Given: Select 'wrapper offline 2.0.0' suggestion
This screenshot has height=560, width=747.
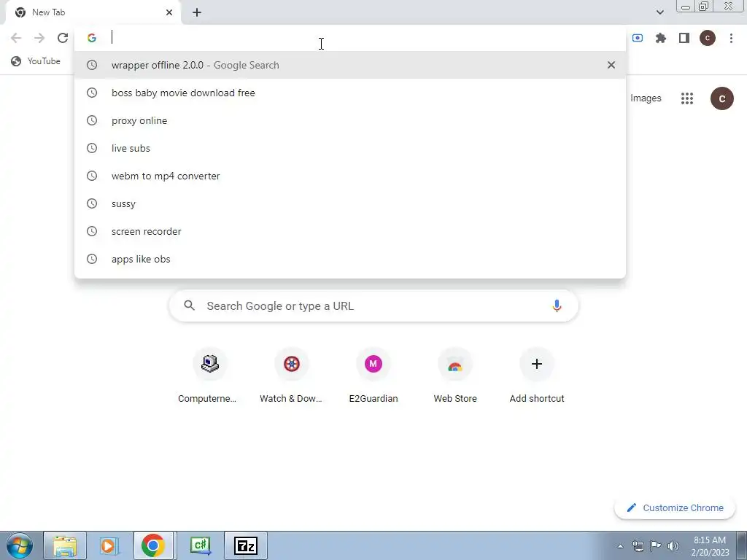Looking at the screenshot, I should coord(349,65).
